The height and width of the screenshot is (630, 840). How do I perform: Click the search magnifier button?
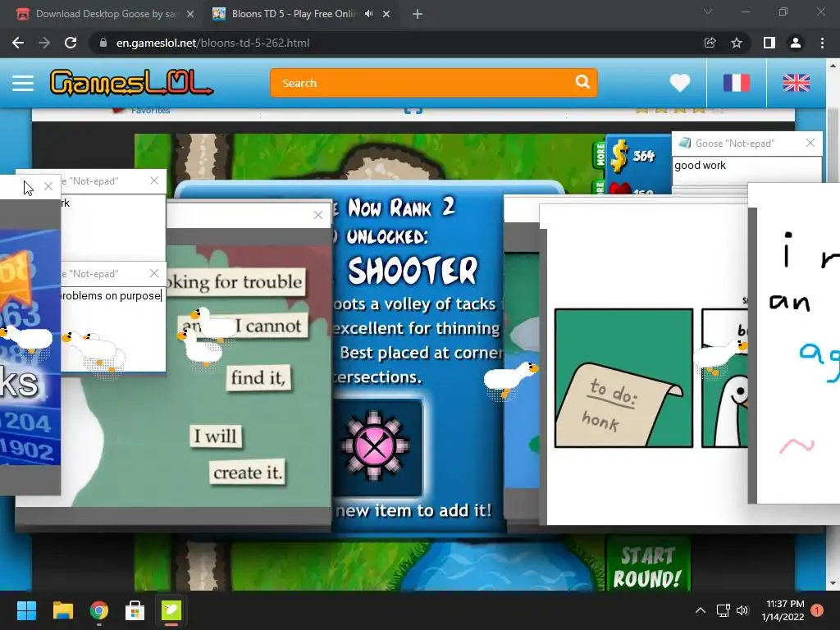coord(582,82)
